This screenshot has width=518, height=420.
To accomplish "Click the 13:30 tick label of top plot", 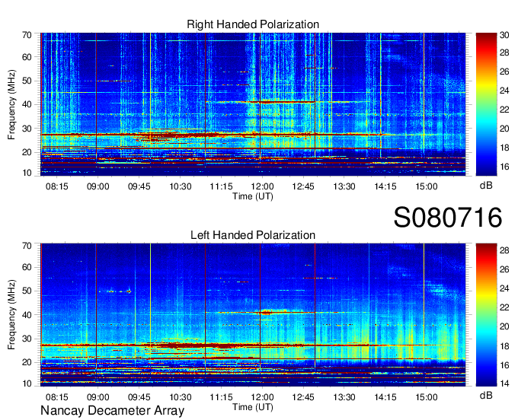I will pyautogui.click(x=344, y=186).
